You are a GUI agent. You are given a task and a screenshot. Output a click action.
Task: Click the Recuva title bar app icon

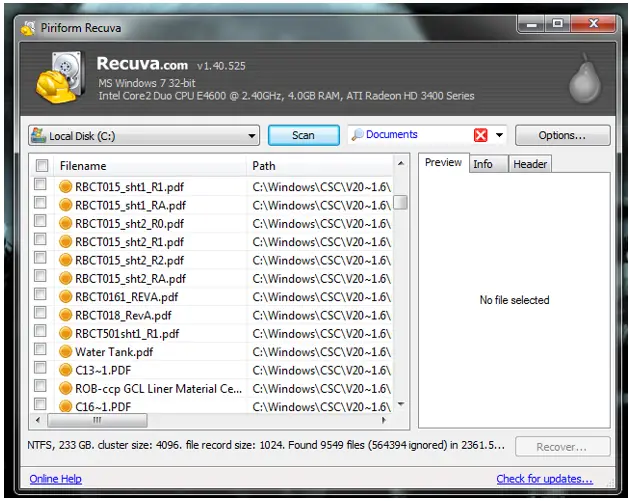point(28,28)
